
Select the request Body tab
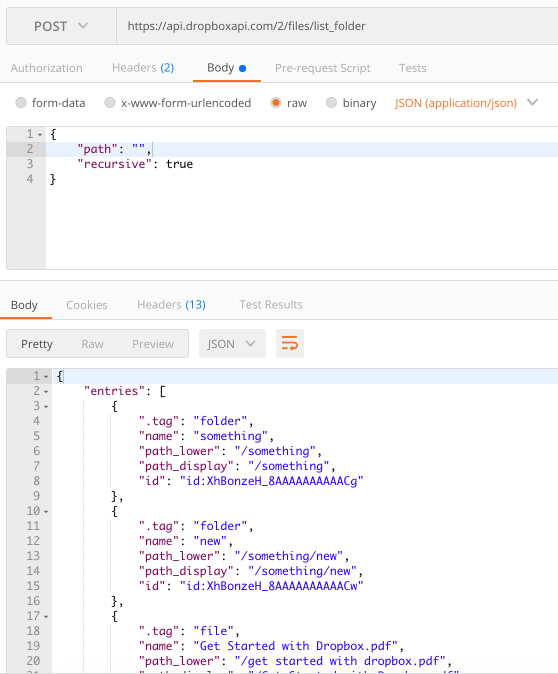(x=227, y=68)
